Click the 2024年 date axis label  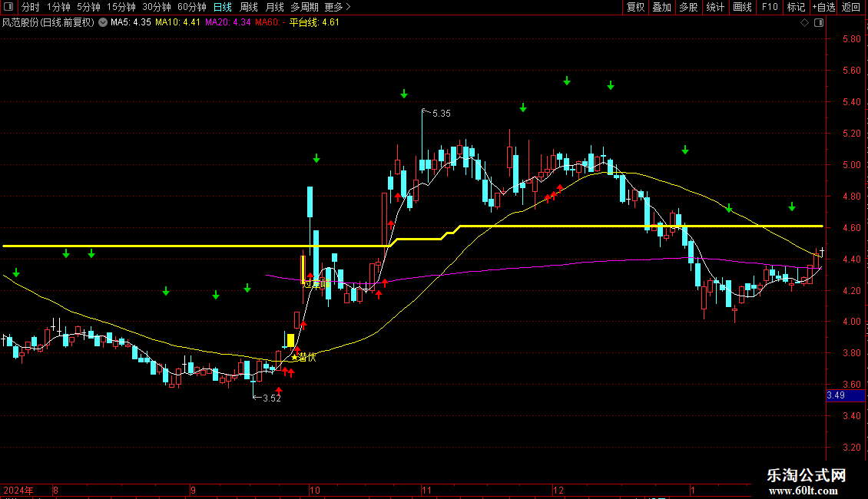coord(18,490)
